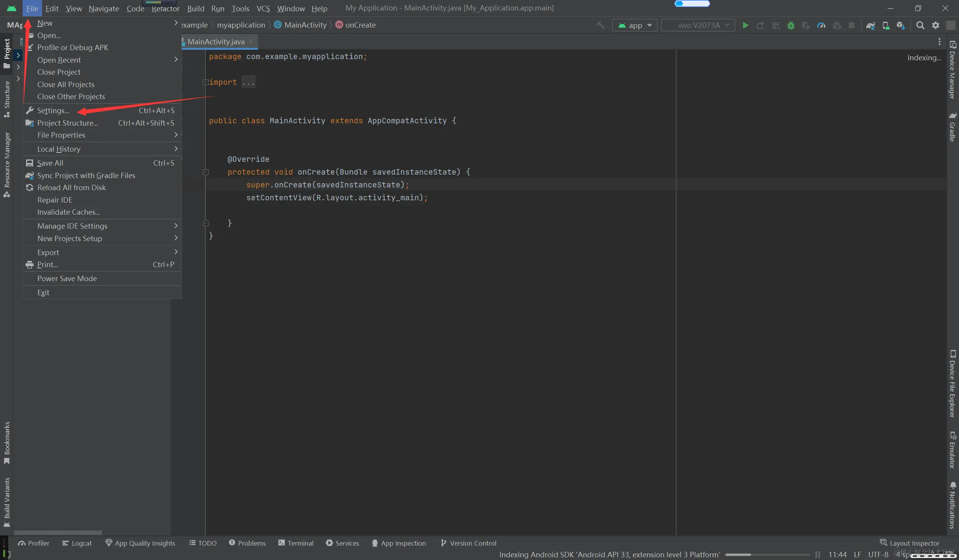Click the indexing progress bar in status bar
This screenshot has height=560, width=959.
coord(768,555)
